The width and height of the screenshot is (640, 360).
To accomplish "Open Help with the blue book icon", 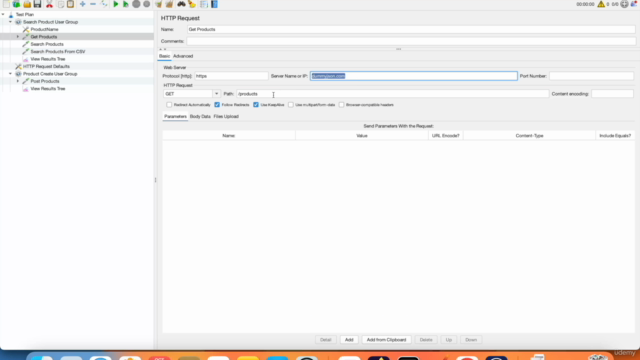I will tap(214, 4).
